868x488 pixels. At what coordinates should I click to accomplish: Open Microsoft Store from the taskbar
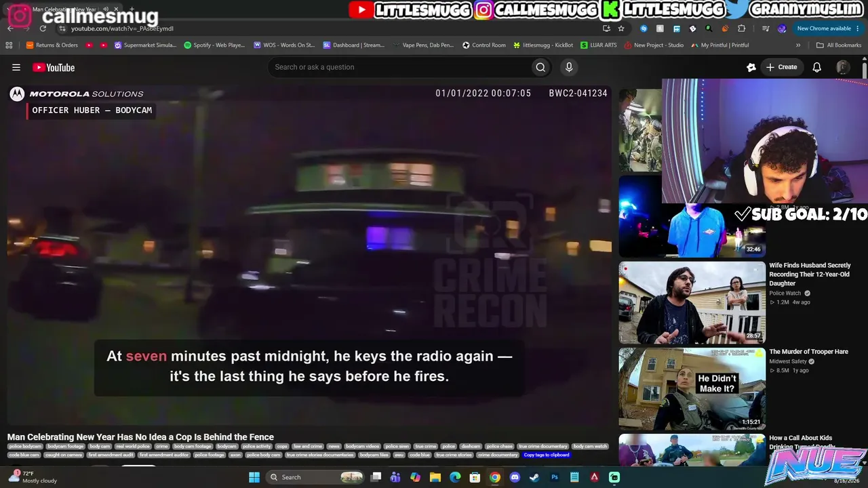point(475,477)
